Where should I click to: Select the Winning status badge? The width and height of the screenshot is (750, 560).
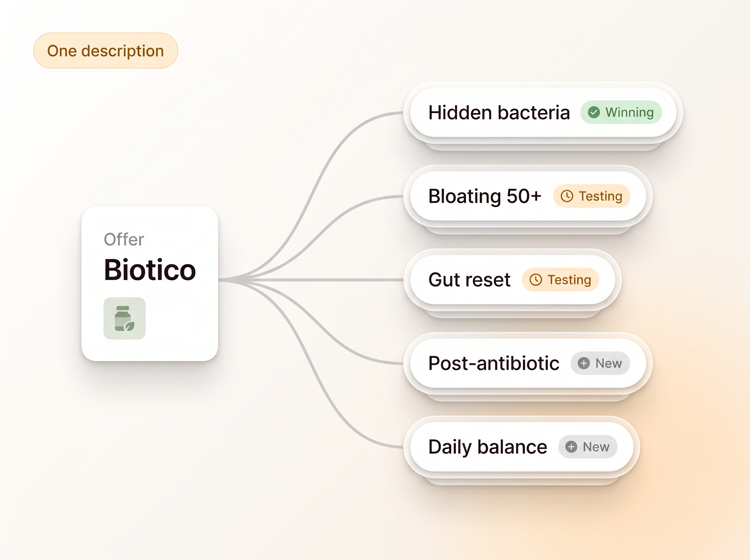(621, 112)
